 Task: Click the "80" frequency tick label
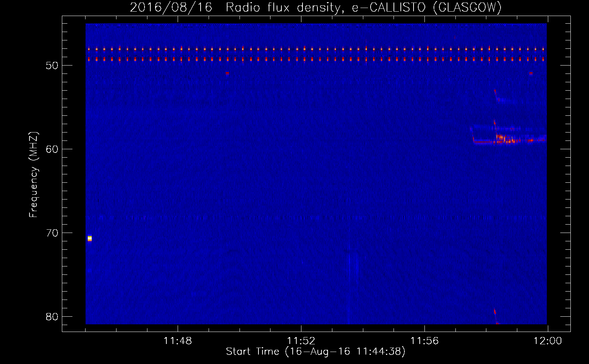[x=52, y=317]
